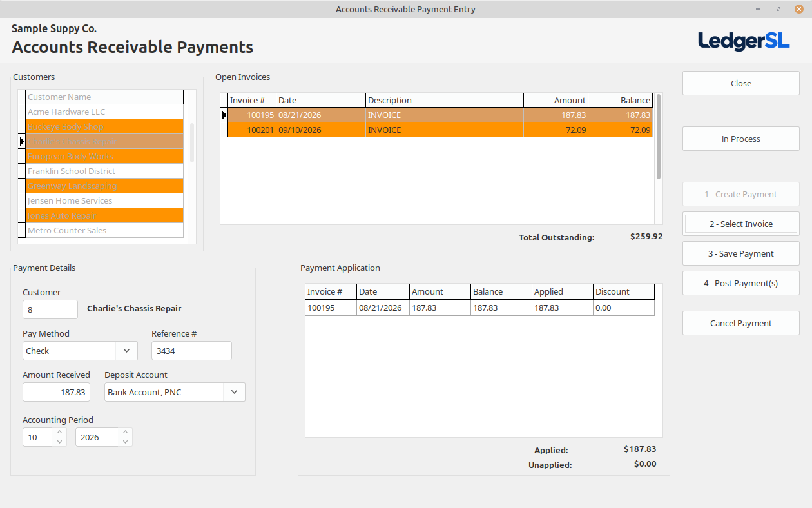Click the Applied column header in Payment Application
Viewport: 812px width, 508px height.
(x=563, y=291)
